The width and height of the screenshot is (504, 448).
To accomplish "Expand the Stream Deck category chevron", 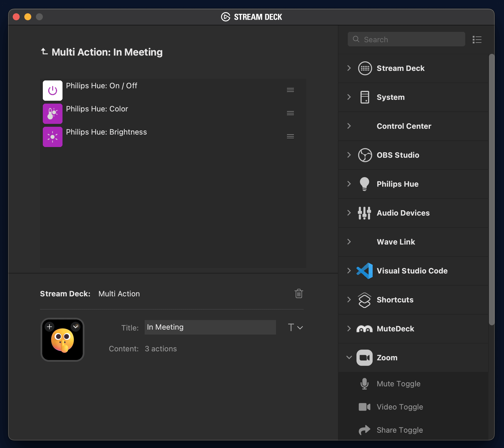I will 349,68.
